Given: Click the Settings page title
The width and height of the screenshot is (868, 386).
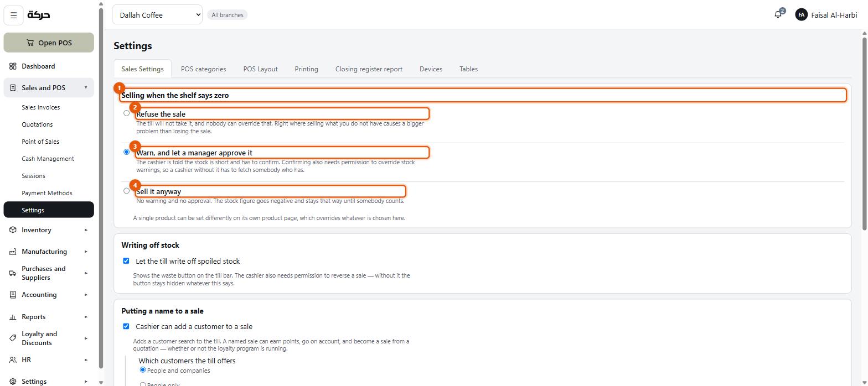Looking at the screenshot, I should (133, 46).
